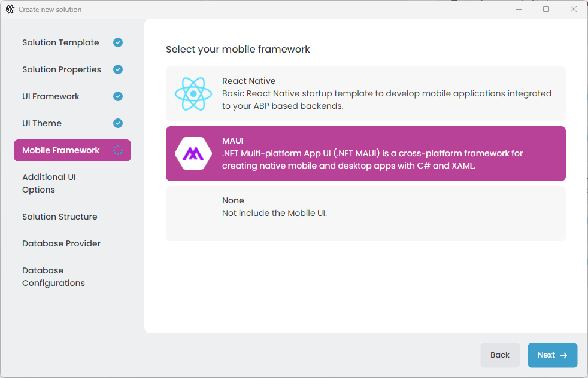This screenshot has width=588, height=378.
Task: Click the 'Select your mobile framework' heading
Action: point(238,50)
